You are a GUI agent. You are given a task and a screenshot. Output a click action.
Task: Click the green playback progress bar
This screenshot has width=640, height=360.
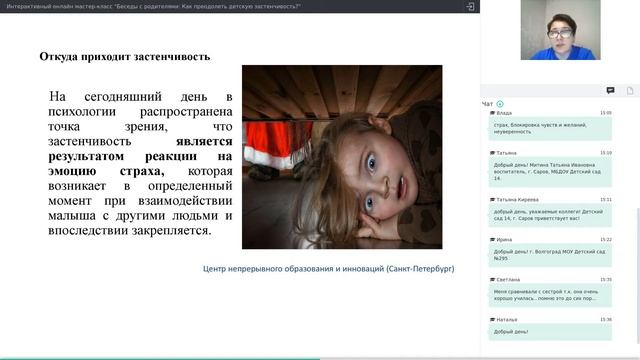[x=160, y=359]
